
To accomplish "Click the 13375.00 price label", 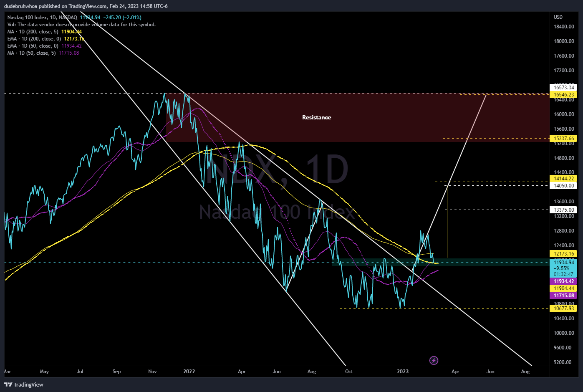I will click(x=563, y=210).
